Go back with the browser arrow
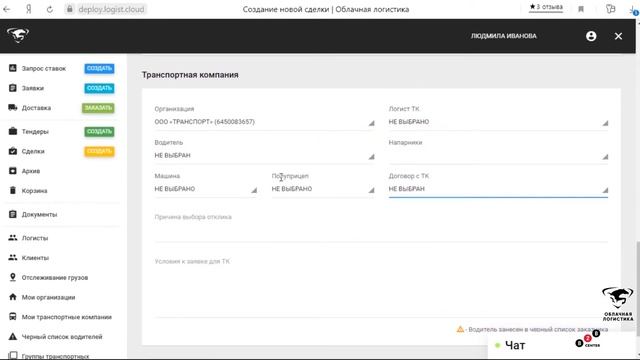The image size is (640, 360). pos(7,9)
